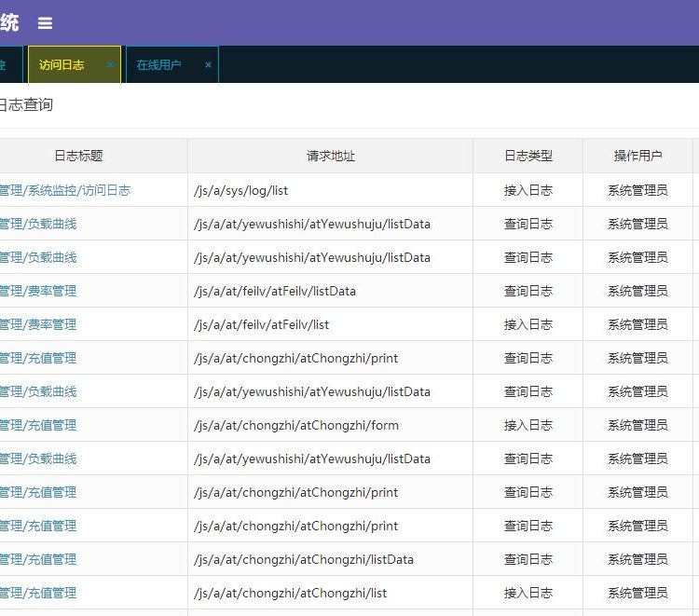
Task: Click the atChongzhi/form request address cell
Action: click(295, 425)
